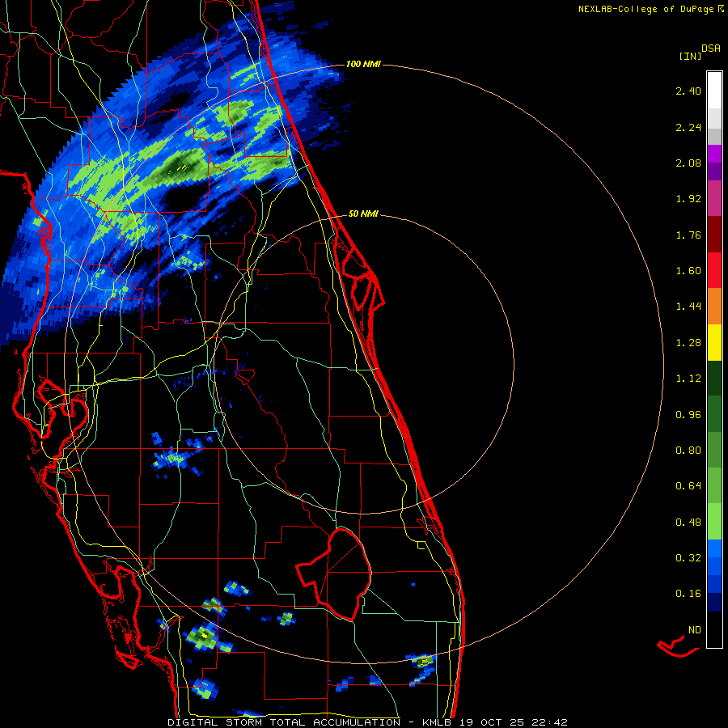The height and width of the screenshot is (728, 728).
Task: Select the black ND swatch in color scale
Action: click(x=714, y=630)
